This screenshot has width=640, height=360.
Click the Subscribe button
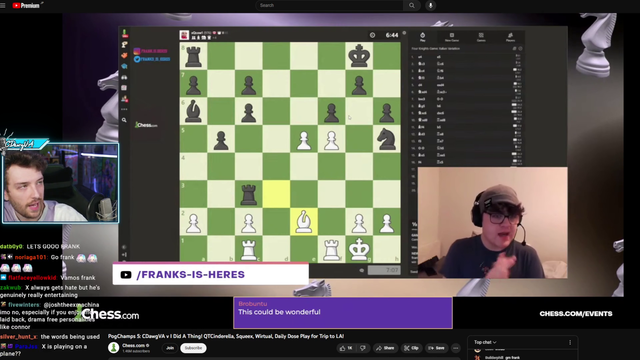coord(193,348)
